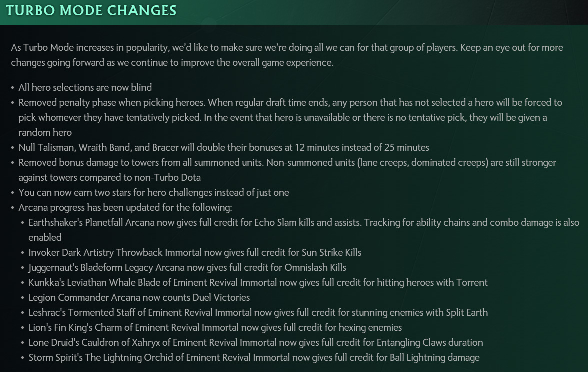Click 'against towers compared to non-Turbo Dota' line
The height and width of the screenshot is (372, 588).
(109, 177)
